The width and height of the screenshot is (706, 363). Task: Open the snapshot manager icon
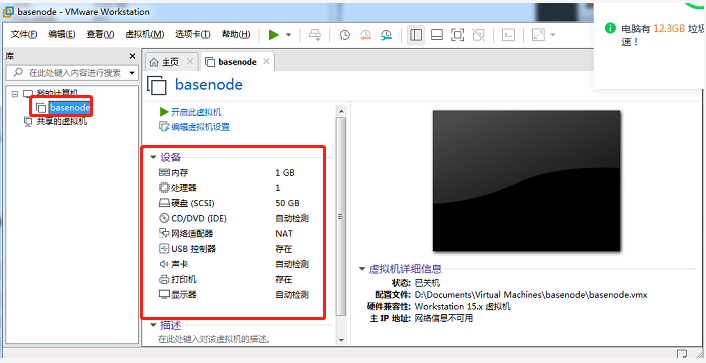click(x=386, y=35)
